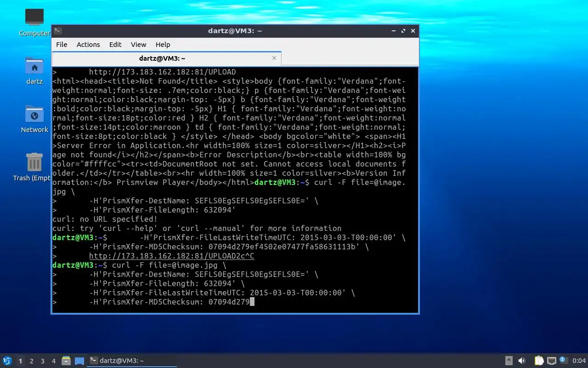Open the Help menu
The height and width of the screenshot is (368, 588).
pyautogui.click(x=163, y=45)
